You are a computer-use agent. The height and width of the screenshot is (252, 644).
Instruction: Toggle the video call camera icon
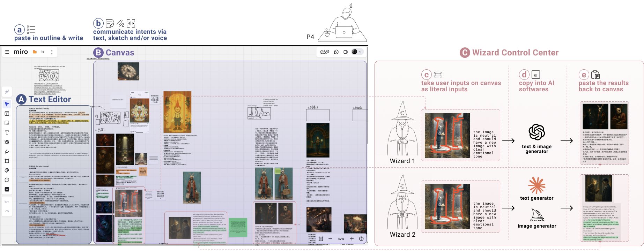pyautogui.click(x=346, y=52)
